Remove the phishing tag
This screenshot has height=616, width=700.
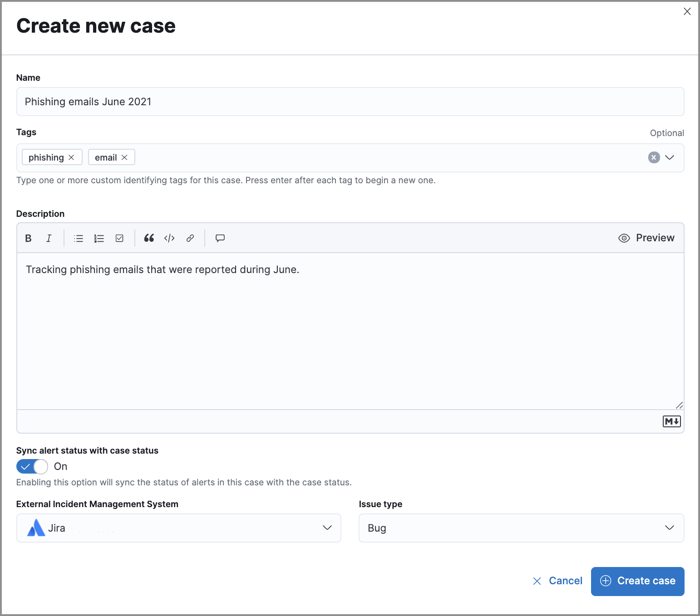(x=71, y=157)
